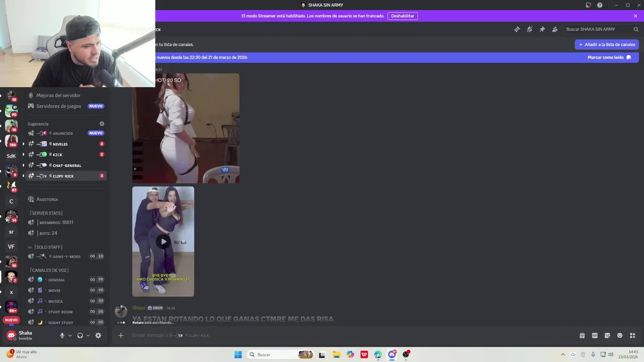Viewport: 644px width, 362px height.
Task: Expand the KICK channel arrow
Action: coord(23,154)
